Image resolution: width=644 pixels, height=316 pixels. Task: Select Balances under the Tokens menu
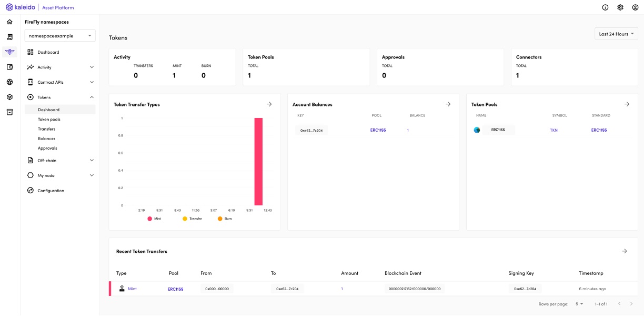click(x=48, y=138)
